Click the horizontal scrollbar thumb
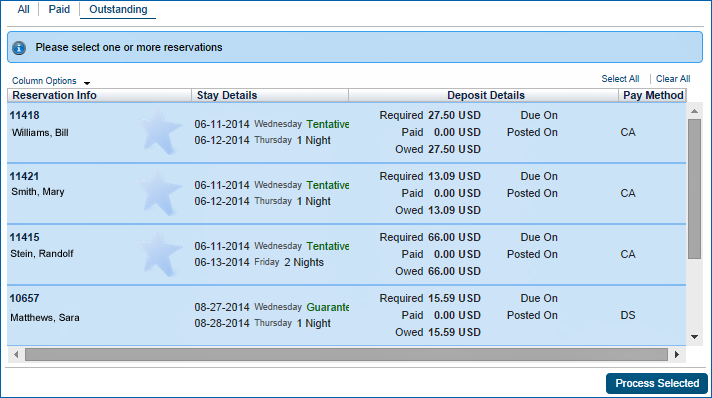Screen dimensions: 712x398 point(346,354)
